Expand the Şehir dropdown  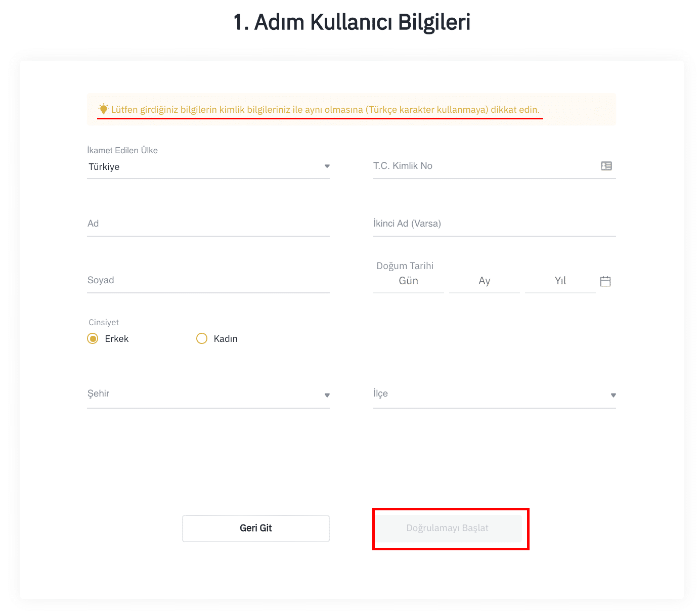(327, 395)
